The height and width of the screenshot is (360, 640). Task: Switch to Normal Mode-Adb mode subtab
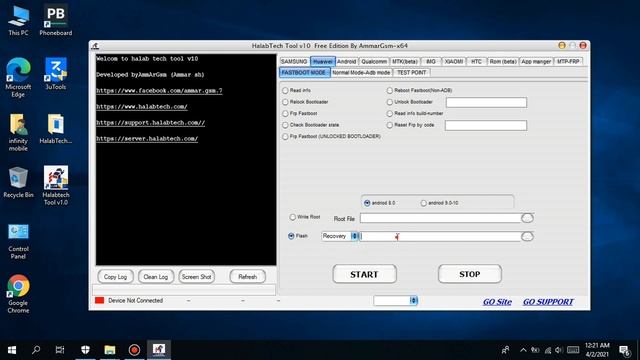(x=361, y=72)
